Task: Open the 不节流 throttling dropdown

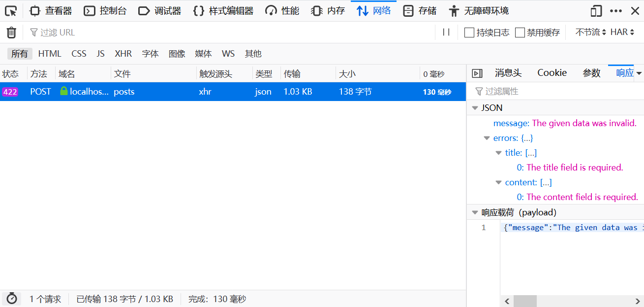Action: tap(590, 33)
